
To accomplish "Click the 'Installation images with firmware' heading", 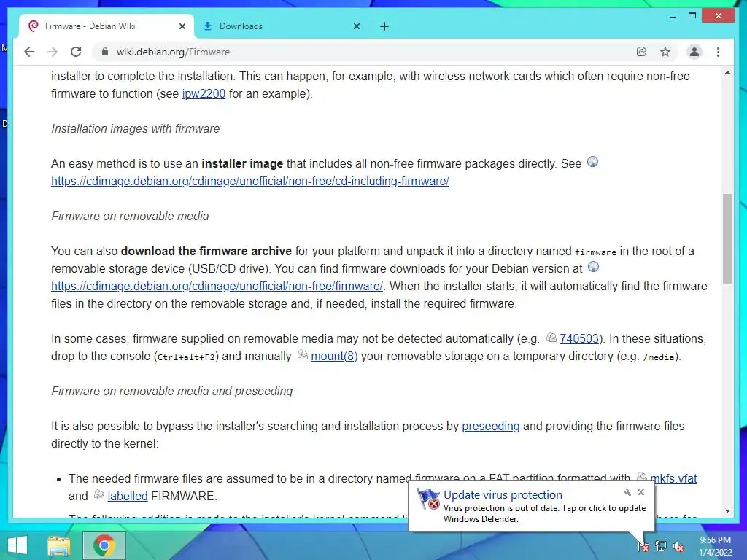I will 135,128.
